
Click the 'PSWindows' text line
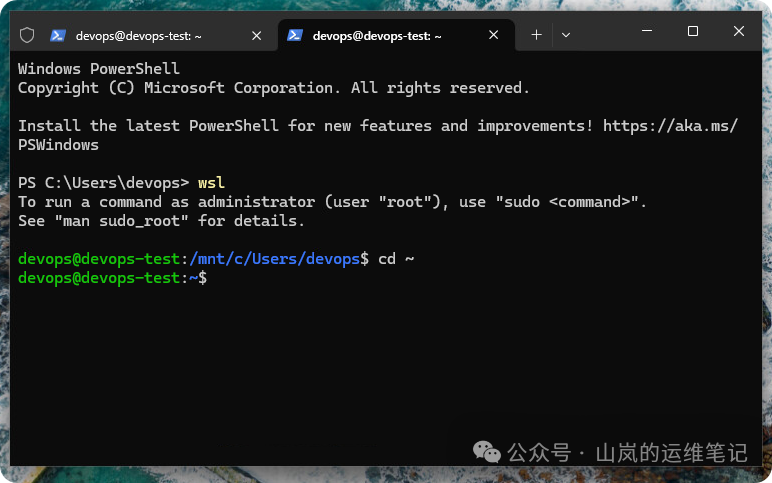pos(59,145)
